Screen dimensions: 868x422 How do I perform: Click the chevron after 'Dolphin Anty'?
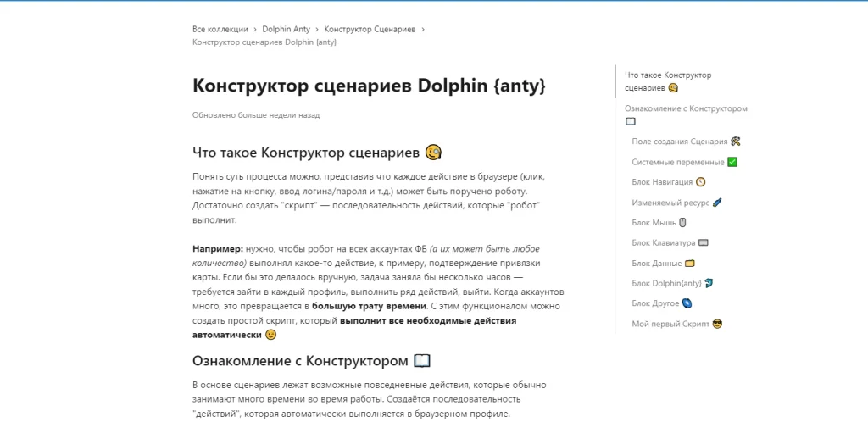(x=317, y=30)
